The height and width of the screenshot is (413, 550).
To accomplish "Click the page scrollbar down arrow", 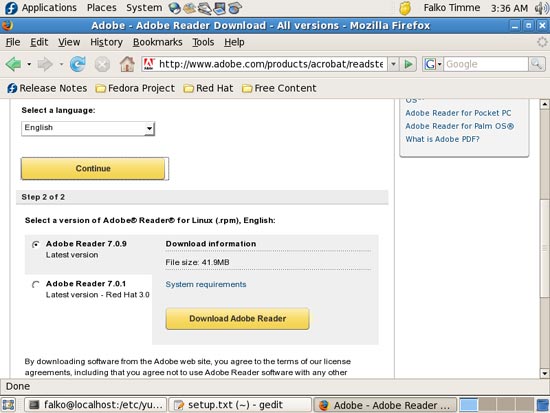I will click(x=544, y=373).
